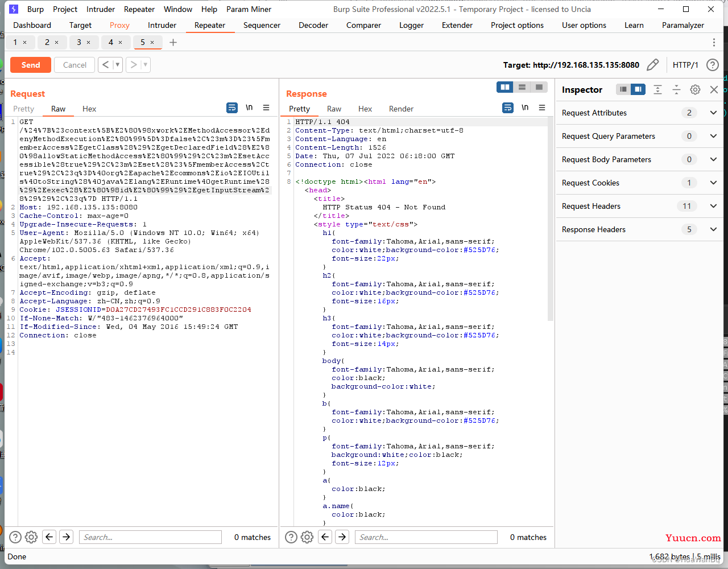Jump to next response search match
This screenshot has height=569, width=728.
point(342,537)
